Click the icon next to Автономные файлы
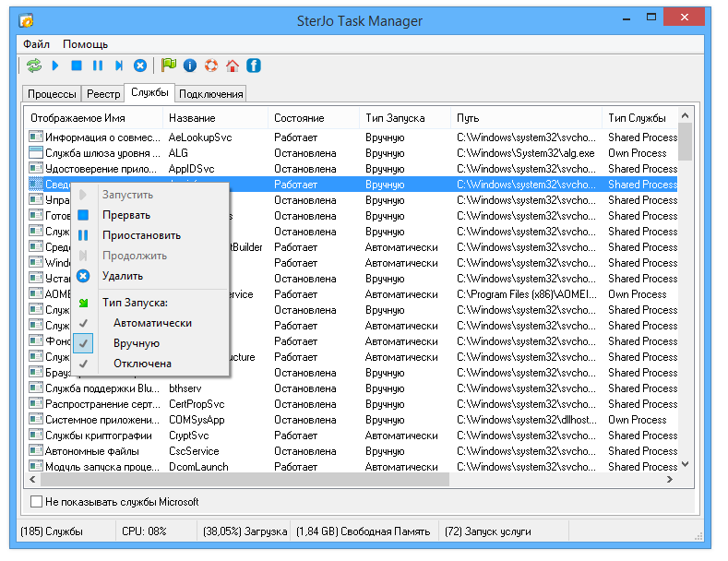This screenshot has height=561, width=728. coord(36,450)
